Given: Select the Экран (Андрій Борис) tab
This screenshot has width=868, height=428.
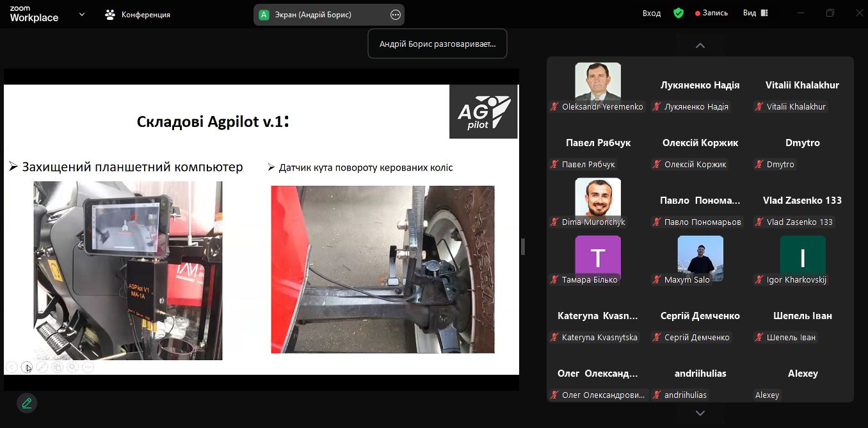Looking at the screenshot, I should [328, 15].
